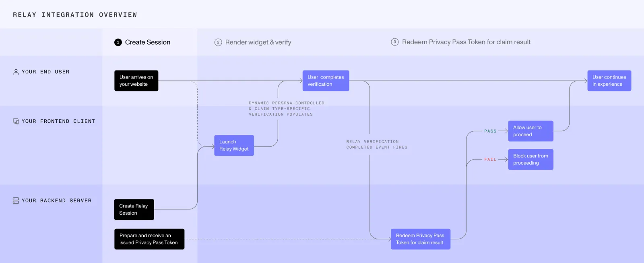The image size is (644, 263).
Task: Select the step 2 numbered circle
Action: pyautogui.click(x=218, y=42)
